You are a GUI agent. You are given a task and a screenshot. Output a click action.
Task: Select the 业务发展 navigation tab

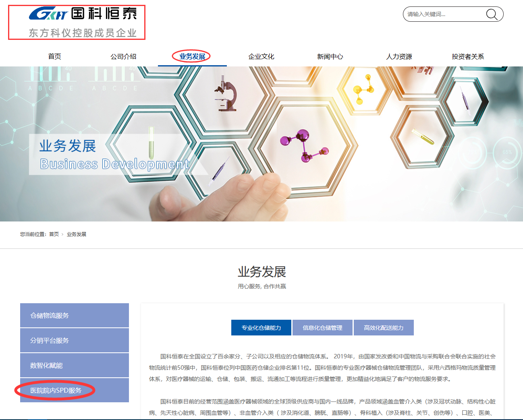coord(193,56)
